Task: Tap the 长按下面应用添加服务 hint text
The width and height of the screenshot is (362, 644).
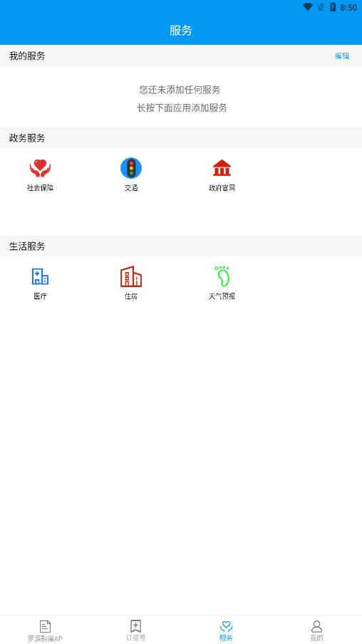Action: [182, 108]
